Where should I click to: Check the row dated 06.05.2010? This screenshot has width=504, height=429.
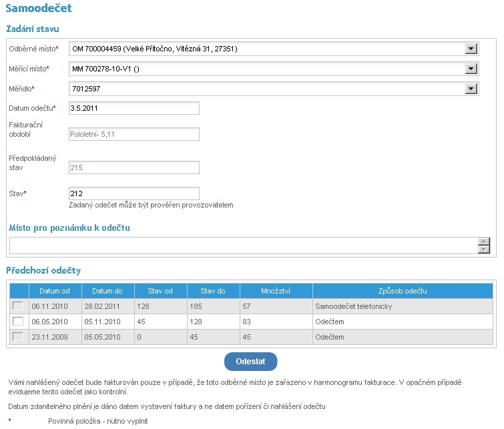tap(18, 322)
